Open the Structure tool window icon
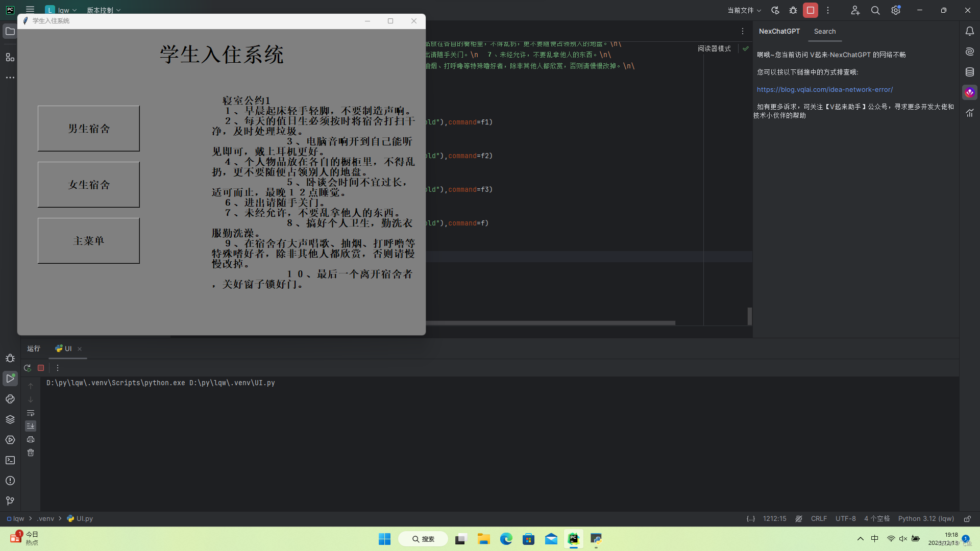The image size is (980, 551). coord(10,57)
